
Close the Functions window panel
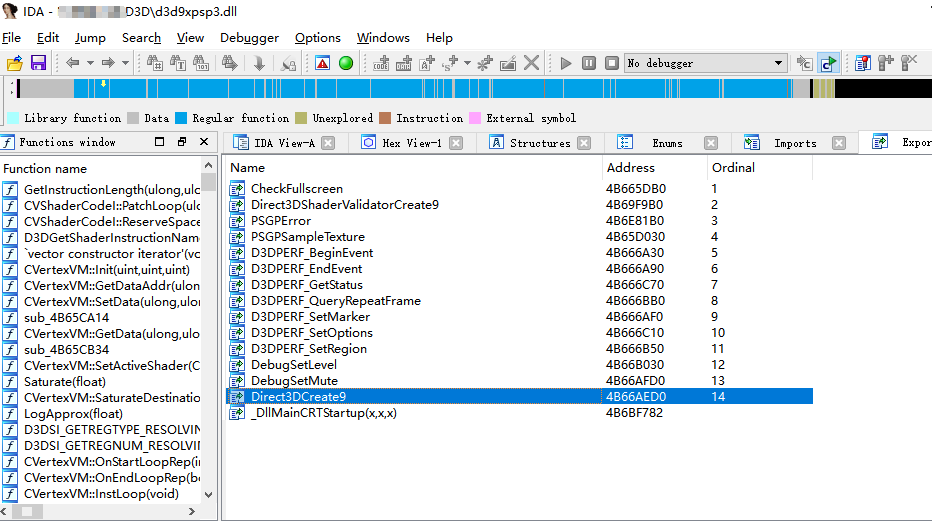(204, 142)
